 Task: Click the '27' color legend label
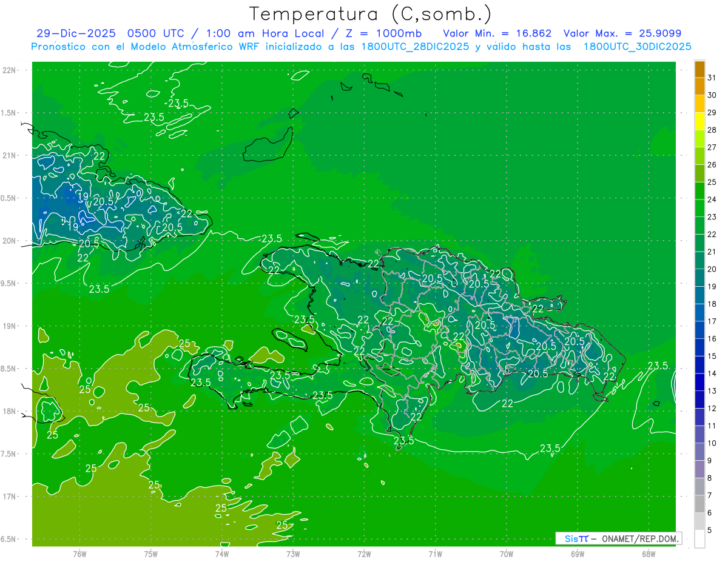(712, 147)
